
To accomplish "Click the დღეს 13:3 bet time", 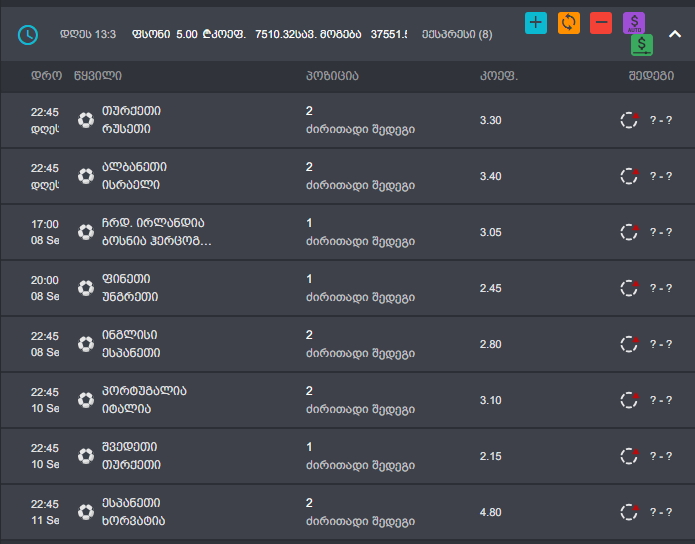I will click(x=88, y=35).
